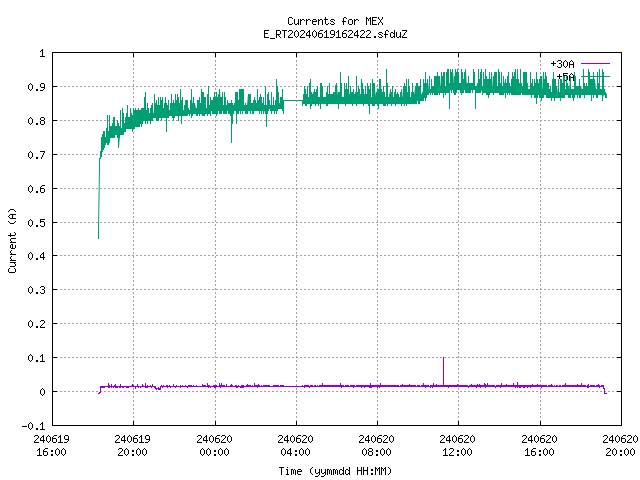
Task: Click the x-axis label '240620 20:00'
Action: [620, 445]
